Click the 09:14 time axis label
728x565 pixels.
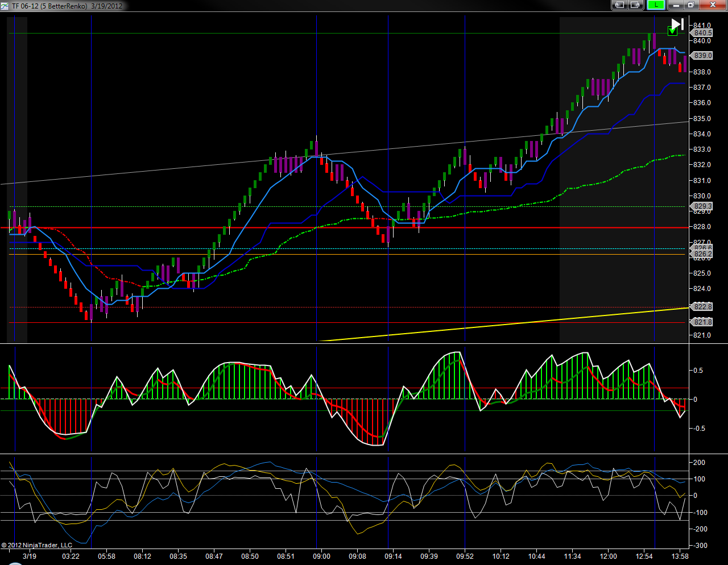393,556
